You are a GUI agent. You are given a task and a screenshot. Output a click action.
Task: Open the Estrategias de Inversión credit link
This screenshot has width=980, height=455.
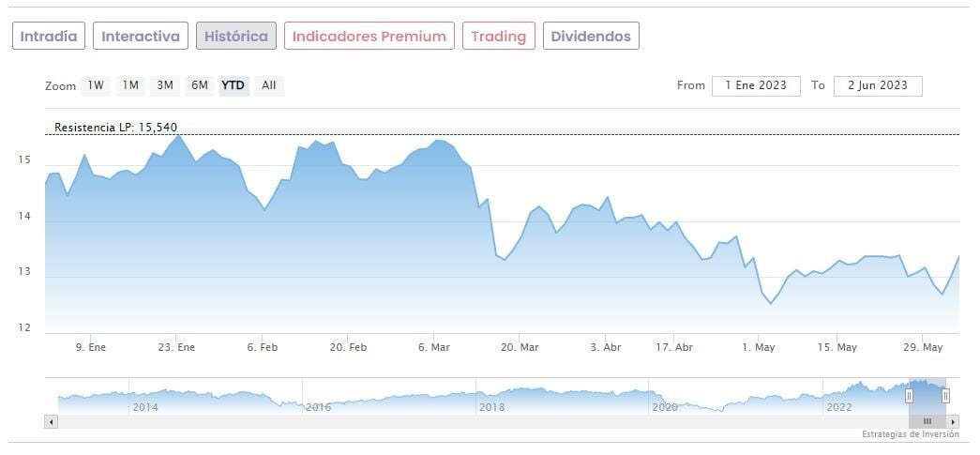910,435
